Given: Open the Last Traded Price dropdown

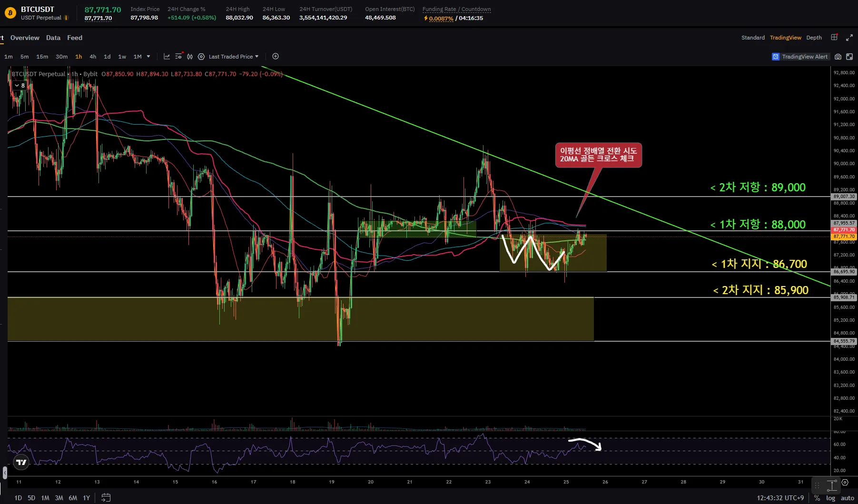Looking at the screenshot, I should 233,57.
